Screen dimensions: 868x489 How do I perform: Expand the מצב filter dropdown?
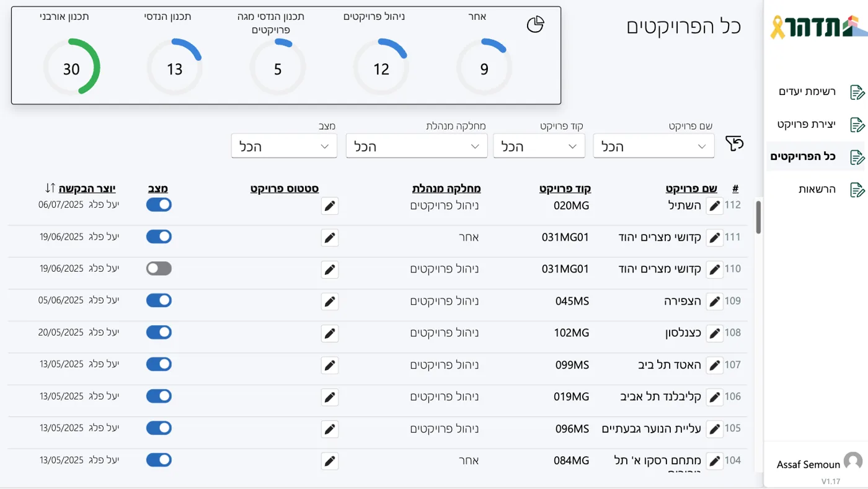(x=284, y=146)
